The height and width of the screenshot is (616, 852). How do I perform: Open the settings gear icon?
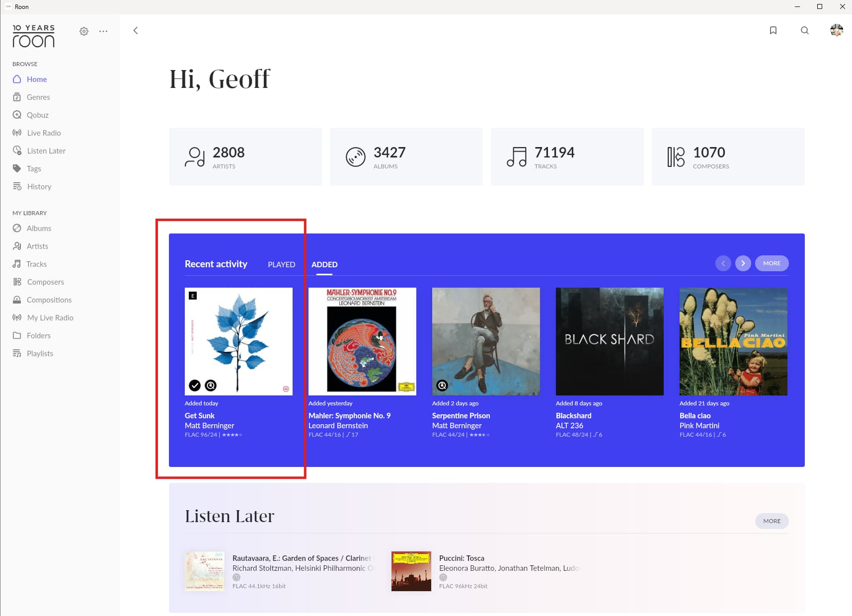click(84, 31)
